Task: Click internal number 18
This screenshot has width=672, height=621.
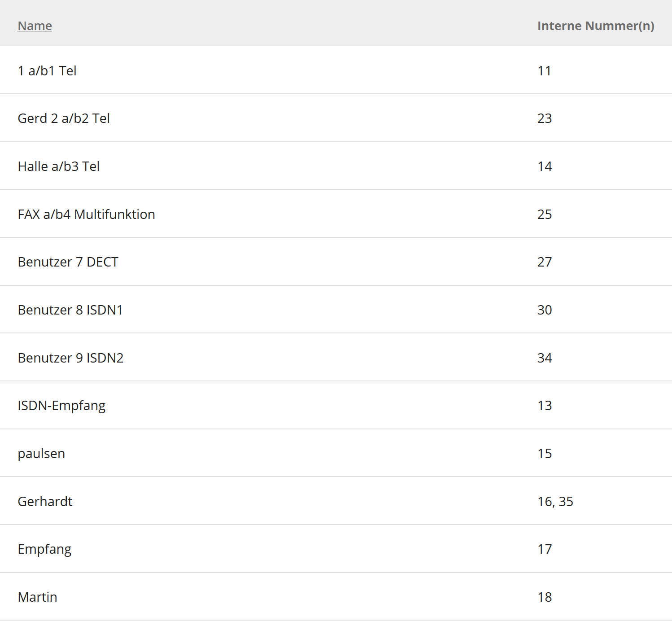Action: (545, 597)
